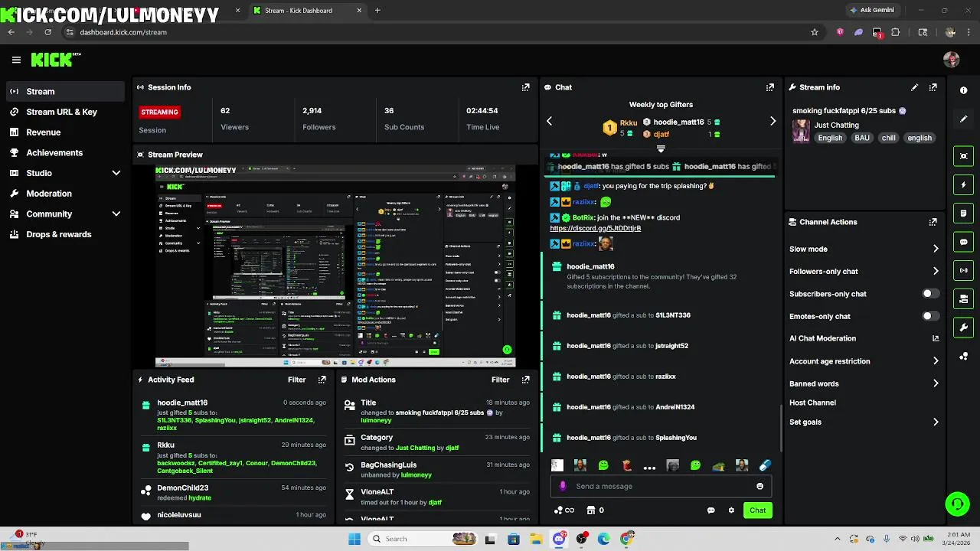Viewport: 980px width, 551px height.
Task: Open Activity Feed Filter dropdown
Action: [296, 380]
